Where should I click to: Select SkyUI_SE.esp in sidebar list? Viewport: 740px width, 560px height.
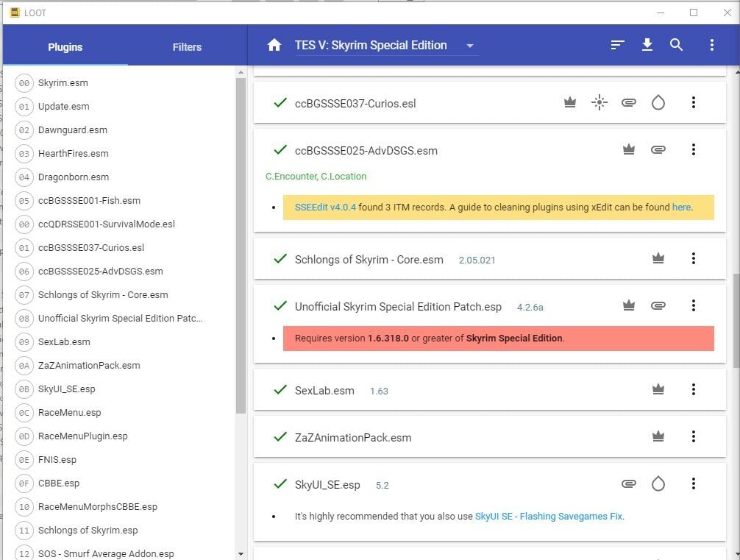66,389
